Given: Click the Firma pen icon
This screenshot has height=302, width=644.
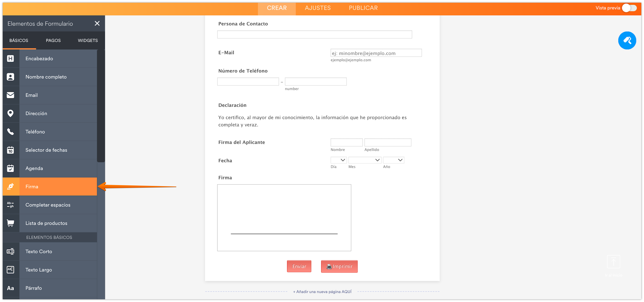Looking at the screenshot, I should coord(11,186).
